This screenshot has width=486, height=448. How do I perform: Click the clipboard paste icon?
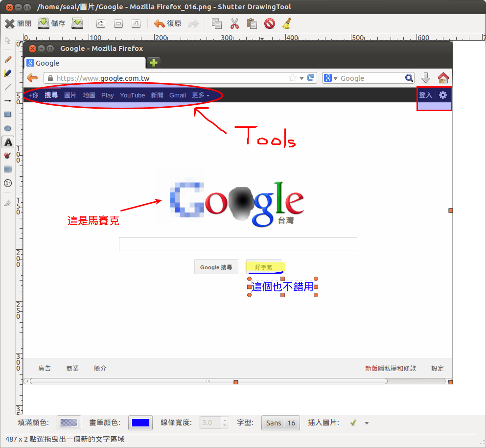(x=252, y=23)
